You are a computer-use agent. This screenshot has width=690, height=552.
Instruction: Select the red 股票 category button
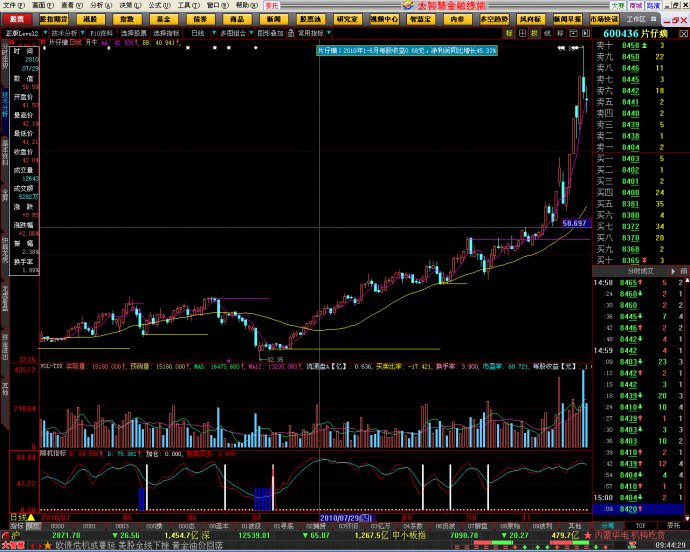coord(17,19)
